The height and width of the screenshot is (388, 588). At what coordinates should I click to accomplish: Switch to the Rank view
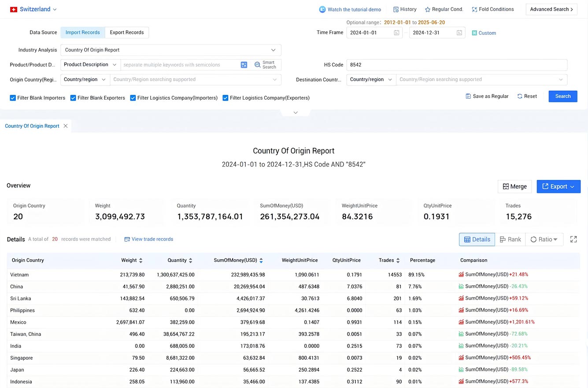point(510,239)
